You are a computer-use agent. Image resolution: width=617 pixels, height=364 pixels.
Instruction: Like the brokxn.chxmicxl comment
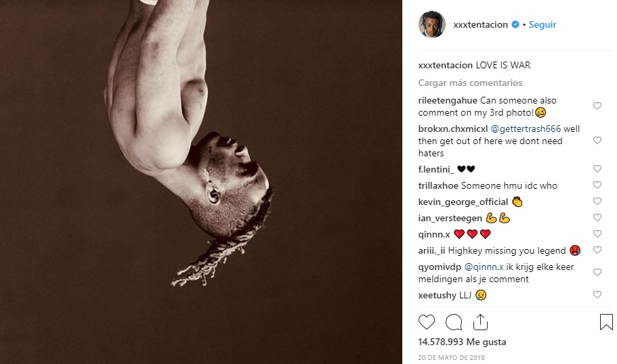click(x=597, y=141)
